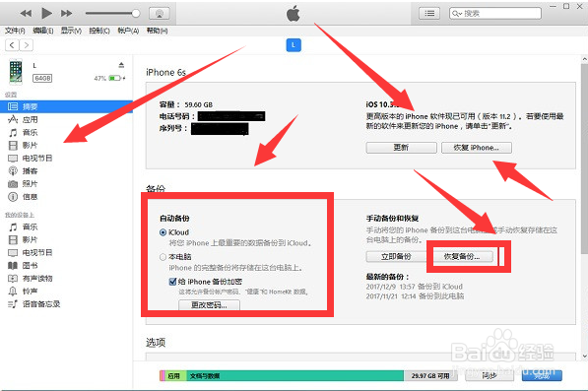Select 语音备忘录 in the sidebar
Screen dimensions: 588x391
41,304
